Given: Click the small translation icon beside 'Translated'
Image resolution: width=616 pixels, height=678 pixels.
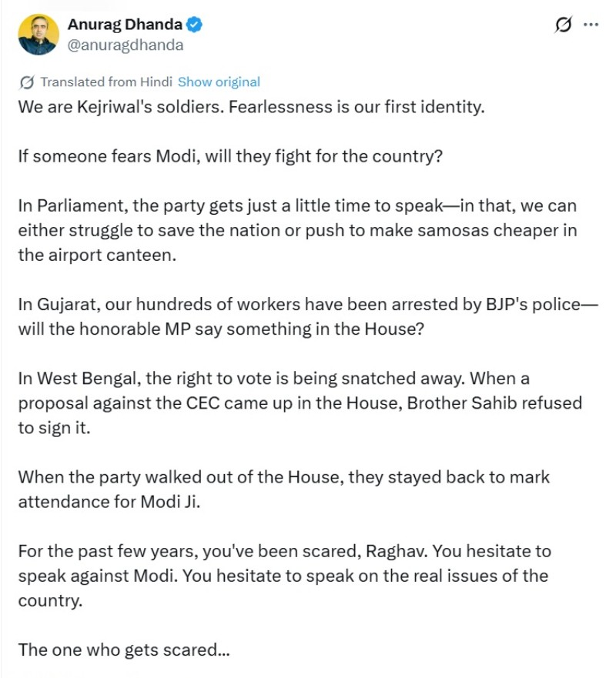Looking at the screenshot, I should tap(27, 82).
